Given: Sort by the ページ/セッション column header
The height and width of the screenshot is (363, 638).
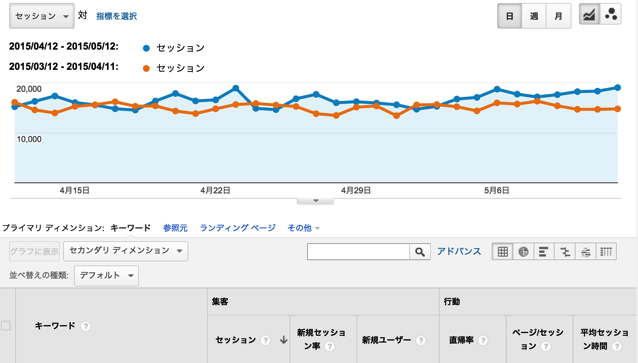Looking at the screenshot, I should [537, 339].
